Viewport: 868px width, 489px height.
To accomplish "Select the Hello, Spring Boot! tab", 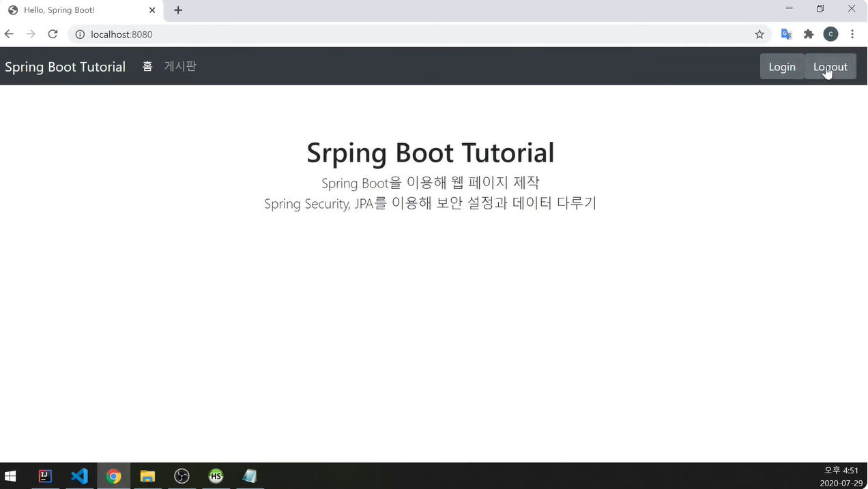I will (81, 10).
